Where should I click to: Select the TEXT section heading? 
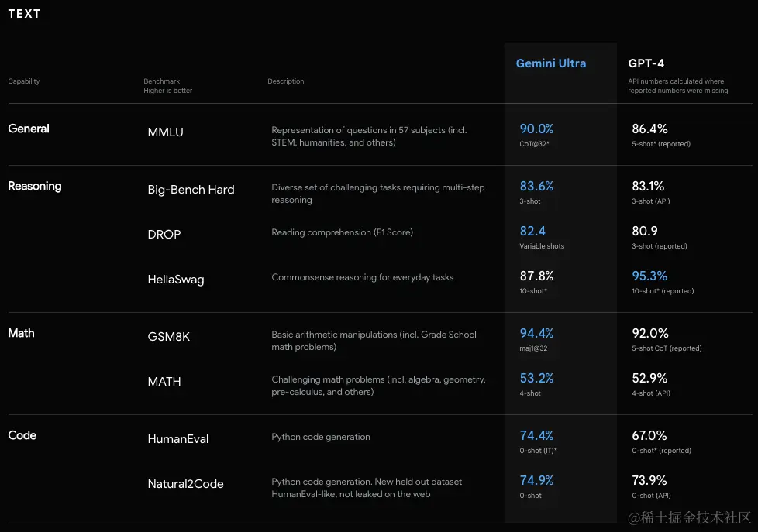click(24, 14)
